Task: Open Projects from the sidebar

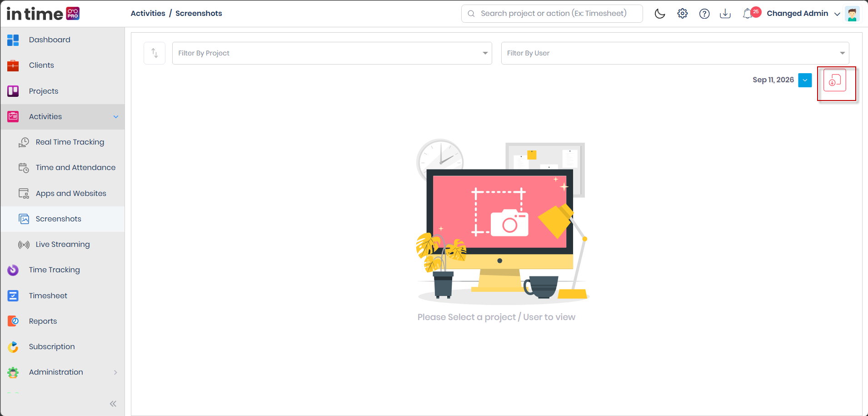Action: (63, 91)
